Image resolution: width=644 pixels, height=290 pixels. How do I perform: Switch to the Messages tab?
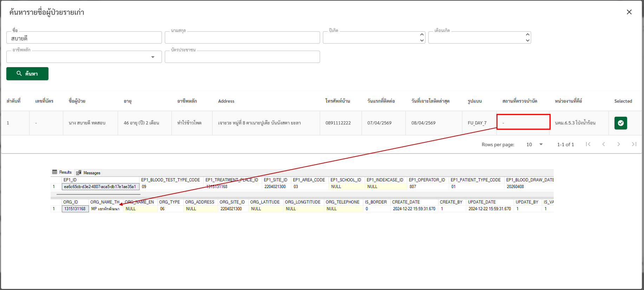click(x=89, y=173)
